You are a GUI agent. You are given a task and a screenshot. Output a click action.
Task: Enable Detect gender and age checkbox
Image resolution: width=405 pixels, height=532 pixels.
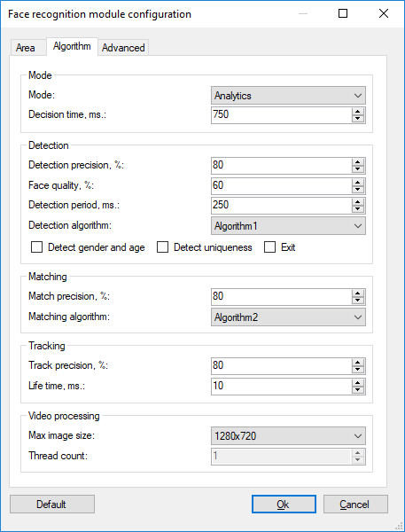tap(36, 247)
